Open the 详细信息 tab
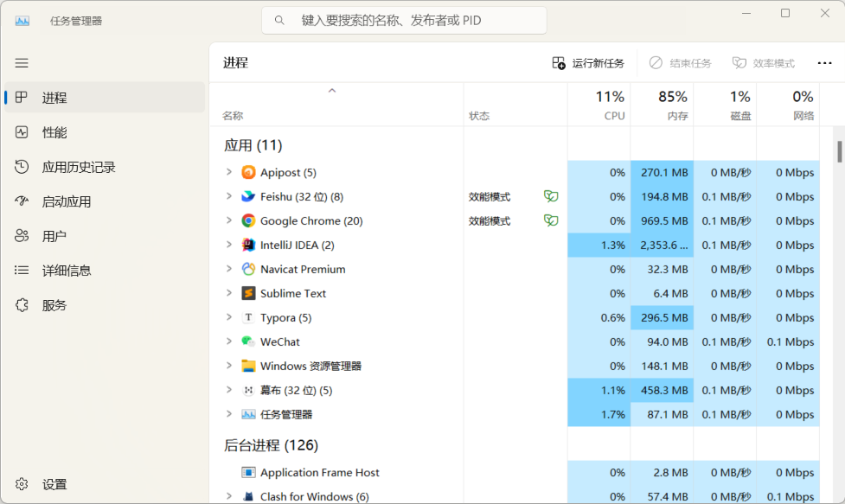This screenshot has height=504, width=845. [x=105, y=271]
